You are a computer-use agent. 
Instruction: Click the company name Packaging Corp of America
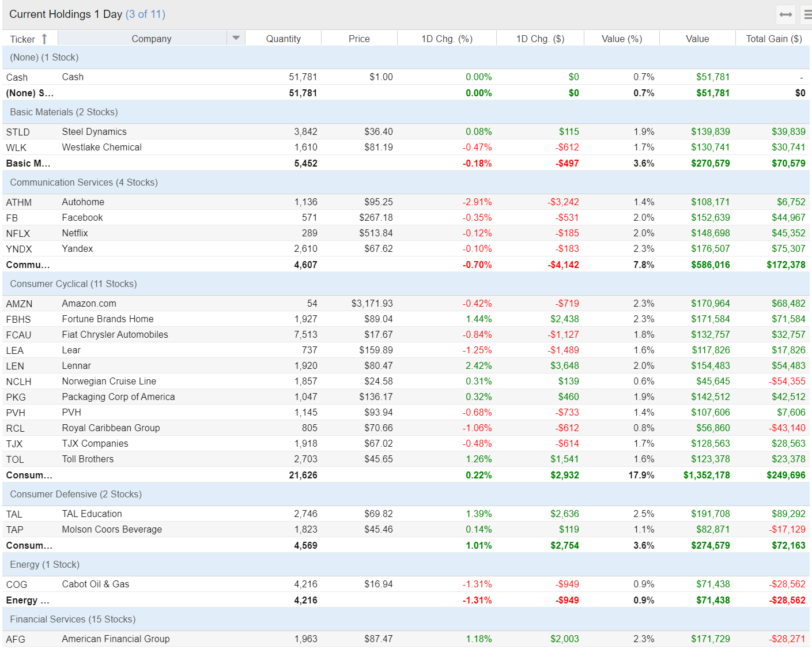click(119, 397)
